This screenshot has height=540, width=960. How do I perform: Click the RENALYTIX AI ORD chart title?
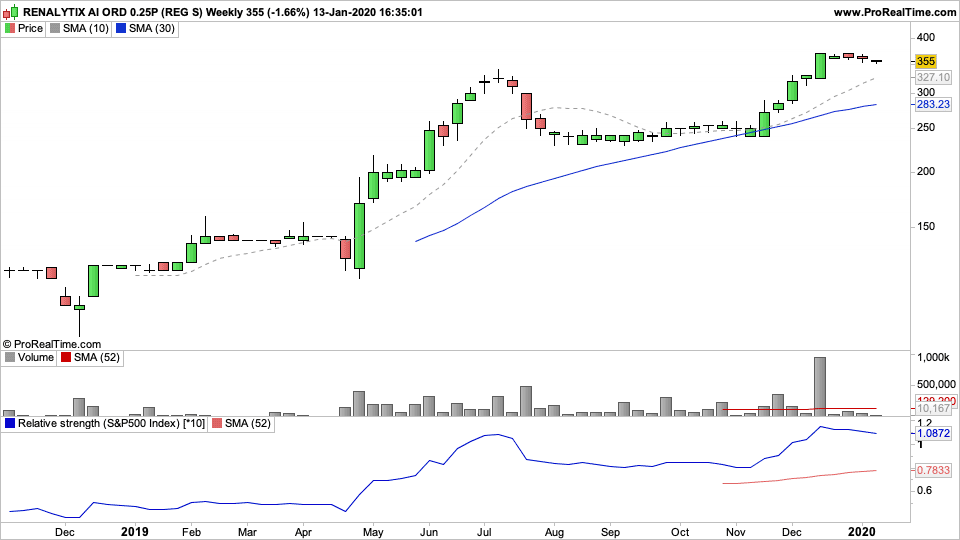223,12
